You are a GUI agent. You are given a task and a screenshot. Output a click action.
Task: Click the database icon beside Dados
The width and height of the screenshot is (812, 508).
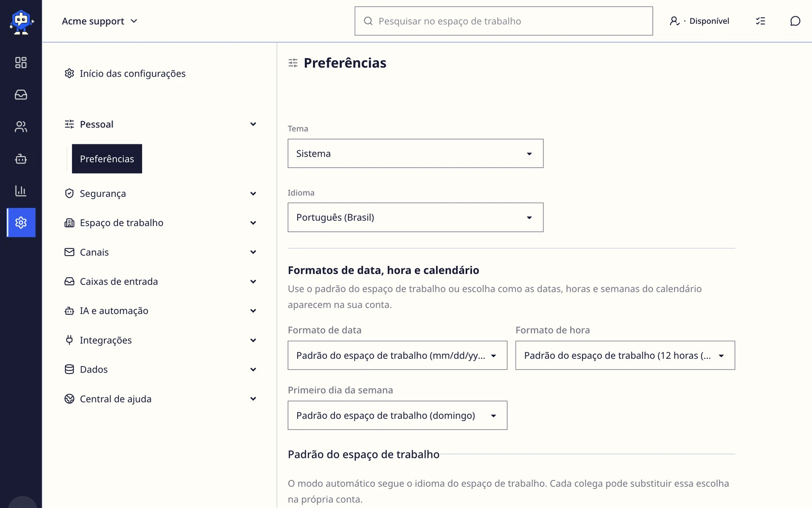pos(69,369)
